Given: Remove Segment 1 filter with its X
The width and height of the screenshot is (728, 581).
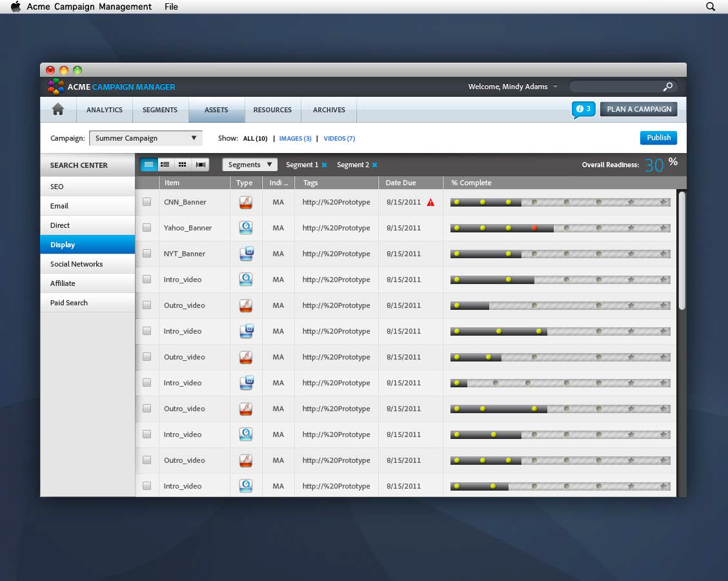Looking at the screenshot, I should 325,165.
